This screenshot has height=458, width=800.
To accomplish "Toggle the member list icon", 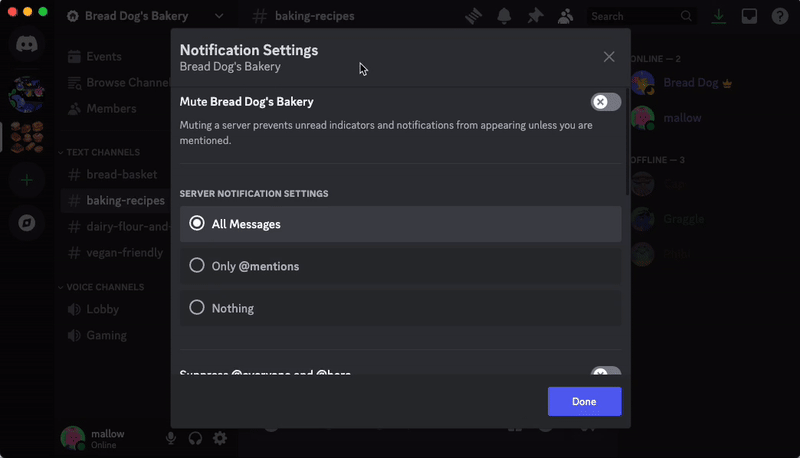I will (565, 16).
